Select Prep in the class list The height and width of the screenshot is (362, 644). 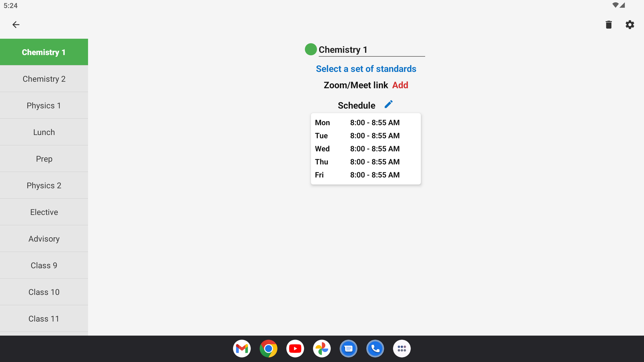44,159
